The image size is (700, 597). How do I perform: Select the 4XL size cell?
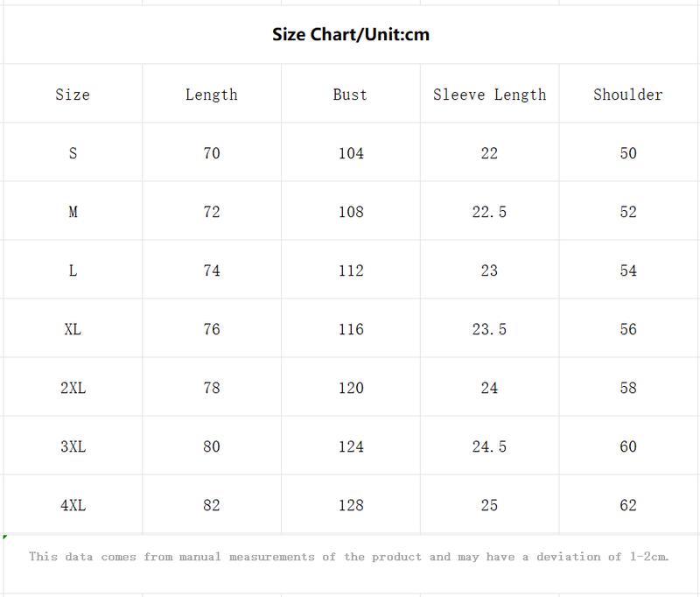tap(73, 504)
